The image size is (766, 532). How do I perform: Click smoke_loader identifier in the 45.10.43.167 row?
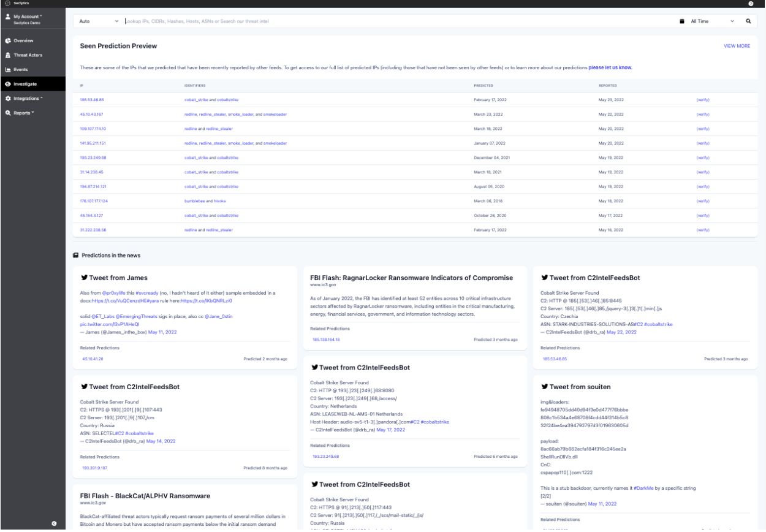tap(239, 114)
